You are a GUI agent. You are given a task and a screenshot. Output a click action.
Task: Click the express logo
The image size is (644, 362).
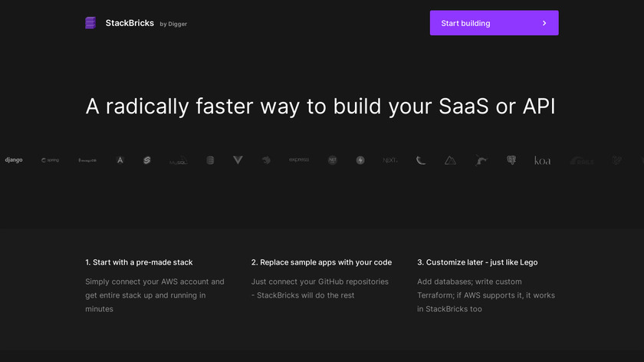299,160
